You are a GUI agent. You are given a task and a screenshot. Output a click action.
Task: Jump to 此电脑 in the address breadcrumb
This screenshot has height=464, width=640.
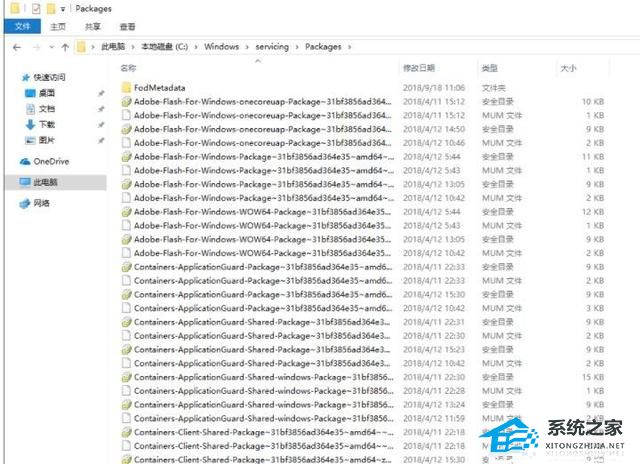(113, 47)
